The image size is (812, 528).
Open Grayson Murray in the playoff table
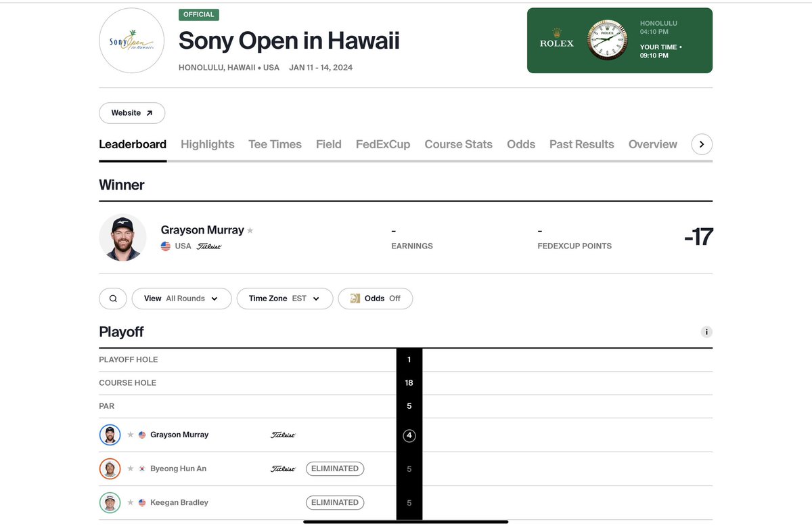(179, 435)
